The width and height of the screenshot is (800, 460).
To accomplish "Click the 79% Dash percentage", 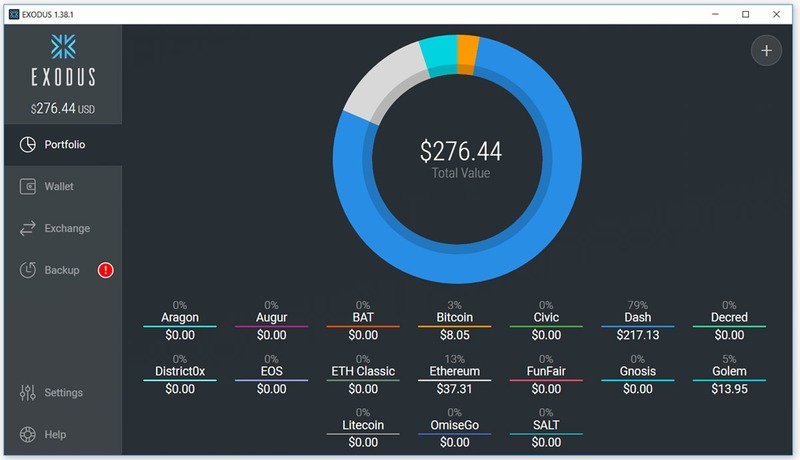I will pyautogui.click(x=638, y=305).
